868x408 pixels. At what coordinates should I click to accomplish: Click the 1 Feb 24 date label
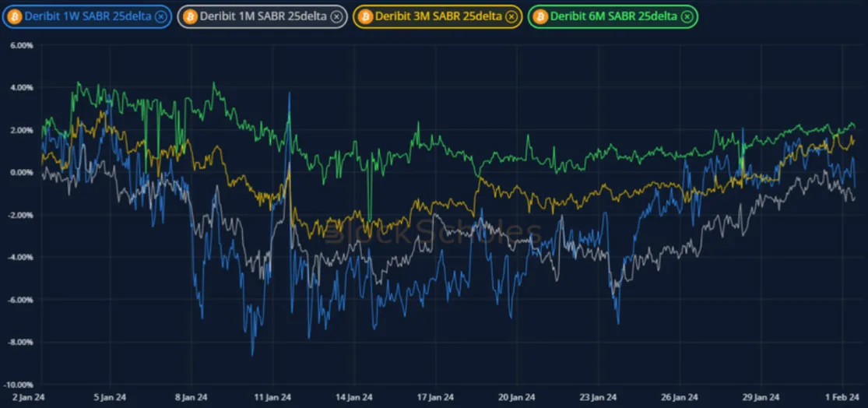[x=842, y=397]
